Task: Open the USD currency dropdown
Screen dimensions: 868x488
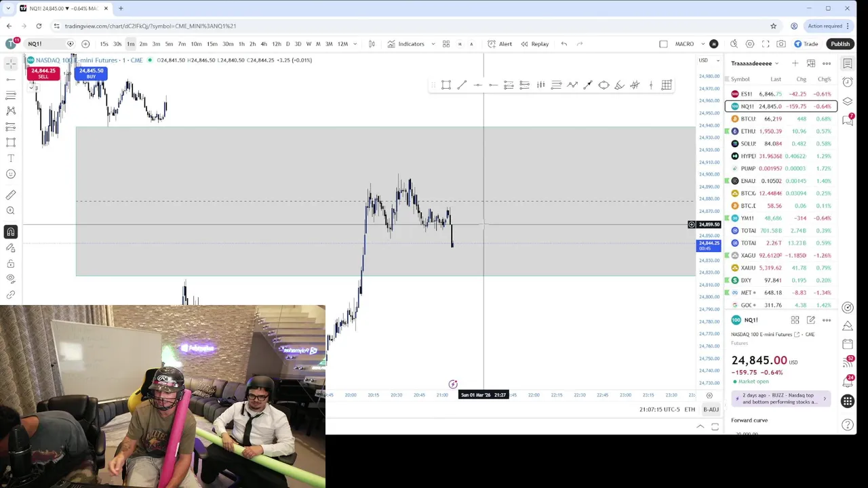Action: point(707,60)
